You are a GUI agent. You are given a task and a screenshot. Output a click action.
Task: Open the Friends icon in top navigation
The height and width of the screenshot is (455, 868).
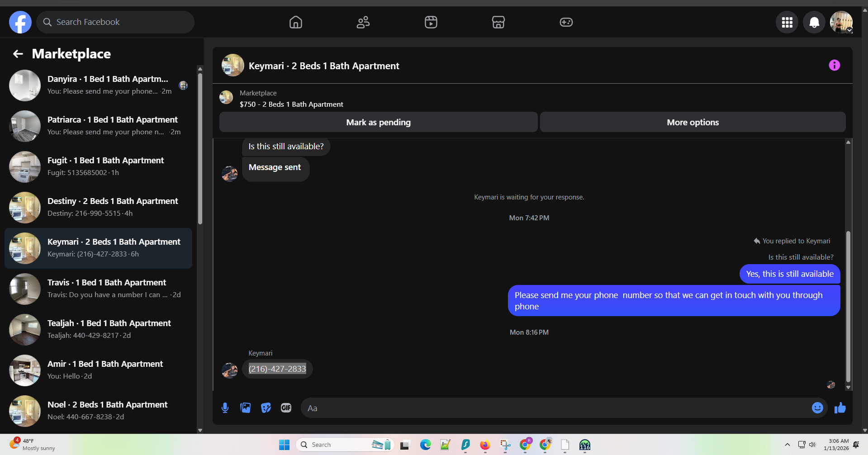[x=363, y=22]
